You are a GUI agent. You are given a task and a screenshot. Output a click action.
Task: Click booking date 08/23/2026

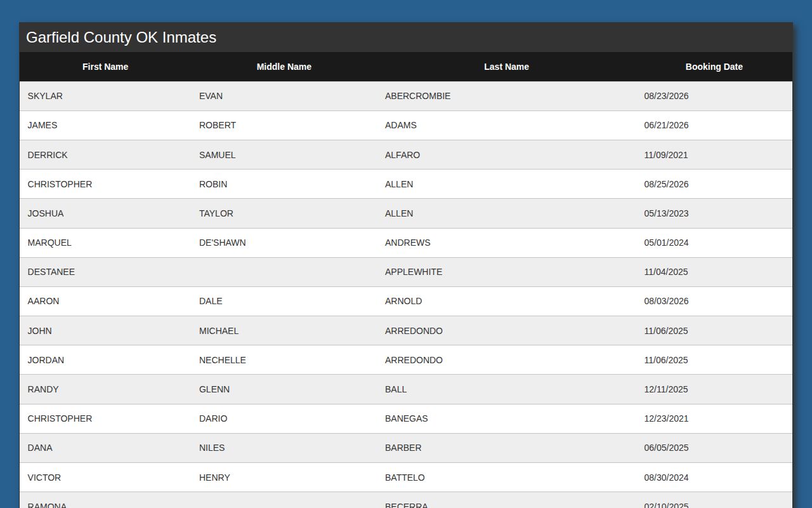(x=666, y=96)
